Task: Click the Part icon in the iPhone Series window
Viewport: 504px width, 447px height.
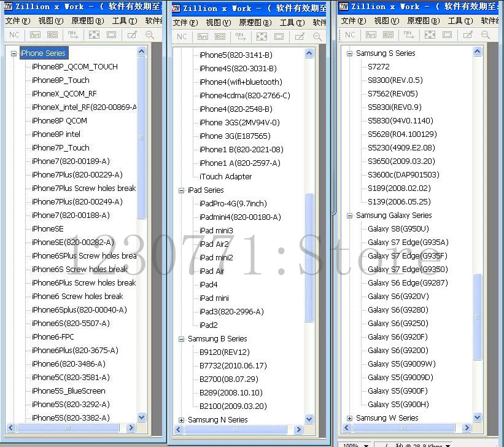Action: (35, 35)
